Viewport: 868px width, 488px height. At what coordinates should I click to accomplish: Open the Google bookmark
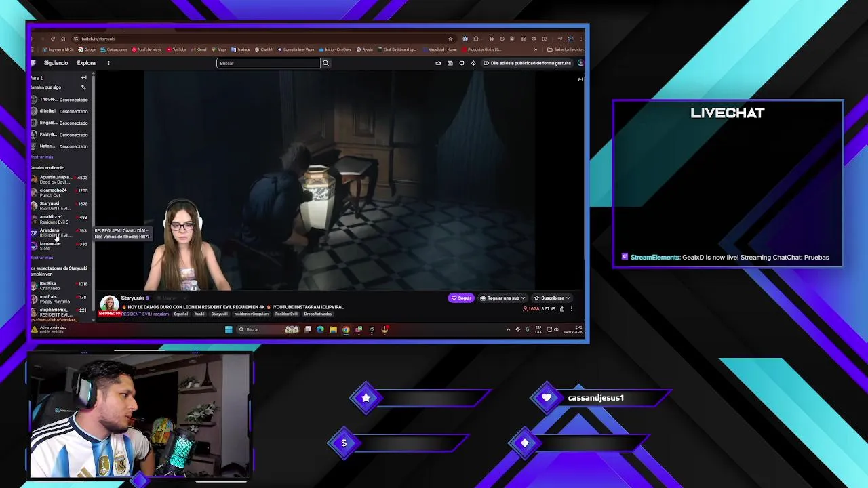tap(87, 49)
